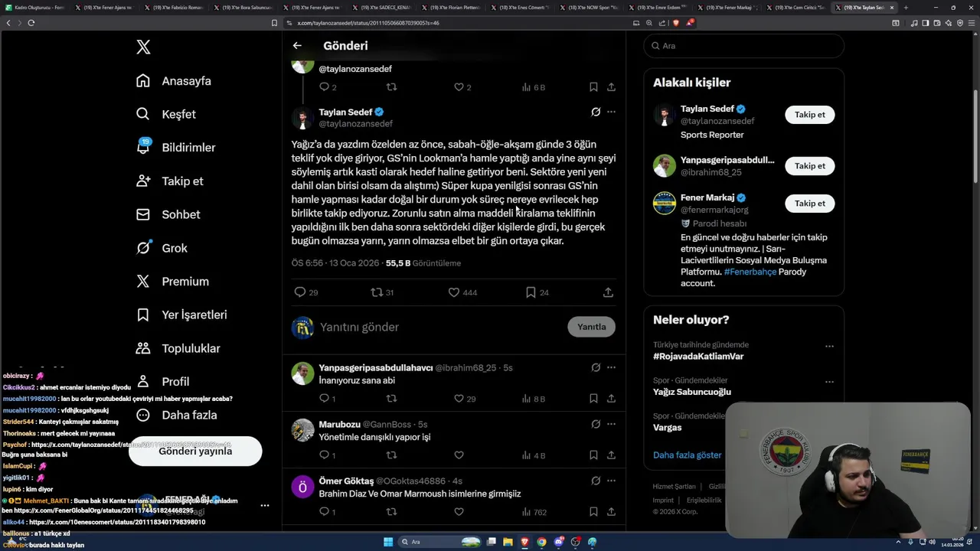Open options for #RojavadaKatliamVar trend
This screenshot has width=980, height=551.
829,346
